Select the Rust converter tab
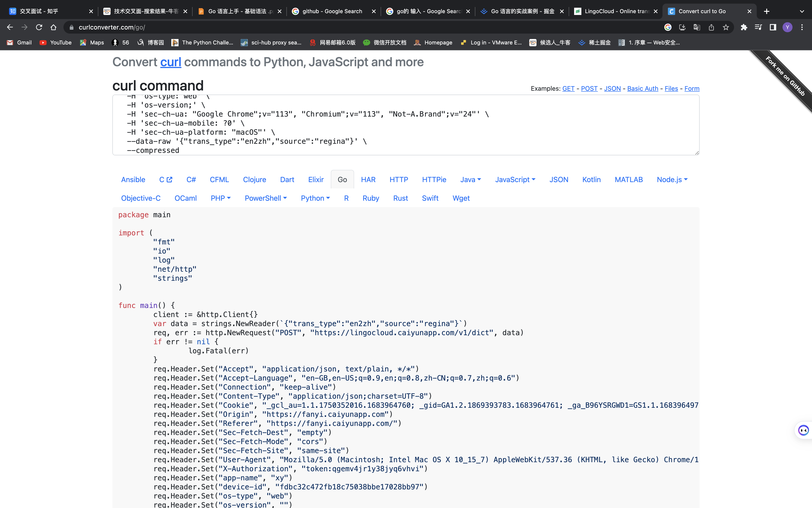 point(400,198)
